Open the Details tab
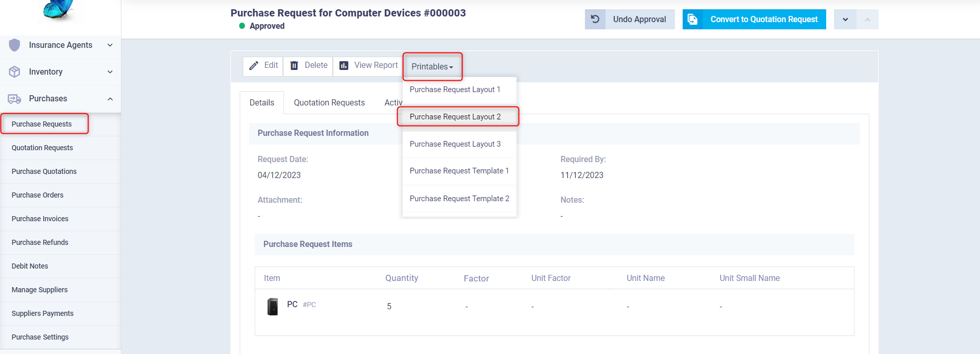 262,103
